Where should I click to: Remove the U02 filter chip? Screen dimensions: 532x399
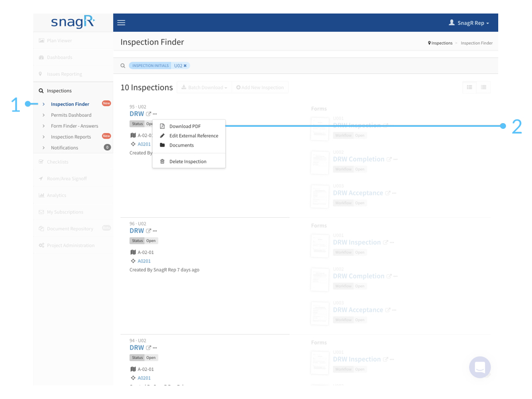pyautogui.click(x=185, y=66)
